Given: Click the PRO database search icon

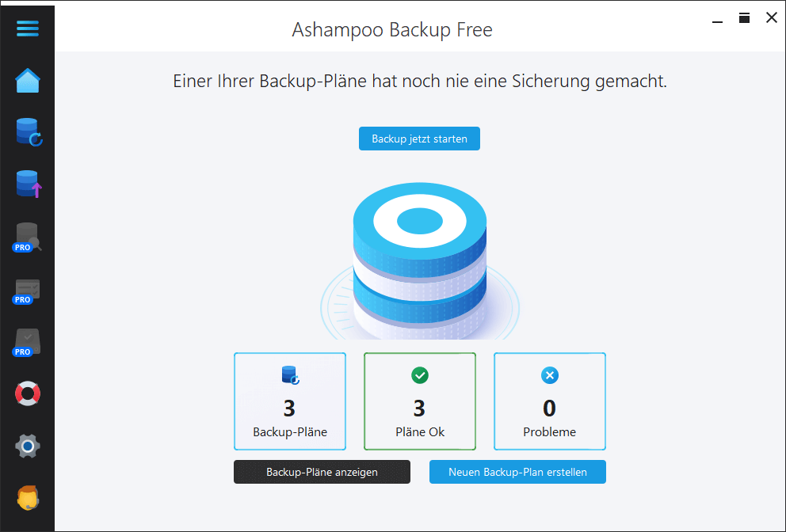Looking at the screenshot, I should point(28,237).
